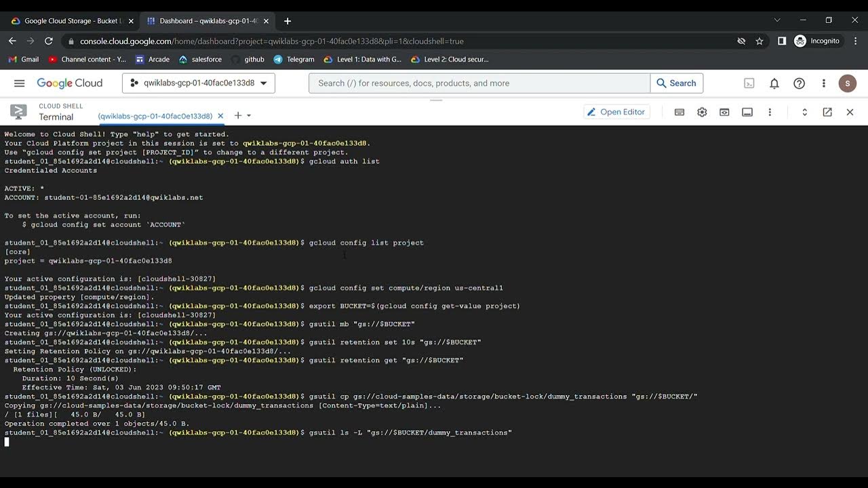868x488 pixels.
Task: Select the qwiklabs-gcp-01-40fac0e133d8 terminal tab
Action: click(x=155, y=116)
